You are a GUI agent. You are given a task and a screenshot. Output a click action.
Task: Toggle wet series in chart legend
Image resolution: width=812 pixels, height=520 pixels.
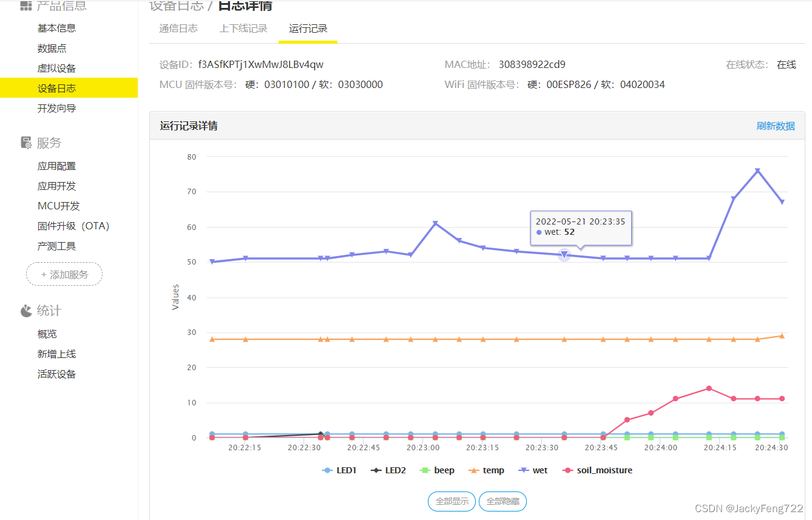(533, 470)
